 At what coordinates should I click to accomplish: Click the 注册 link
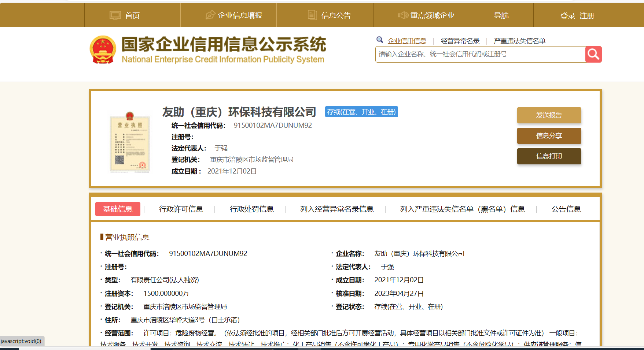587,16
